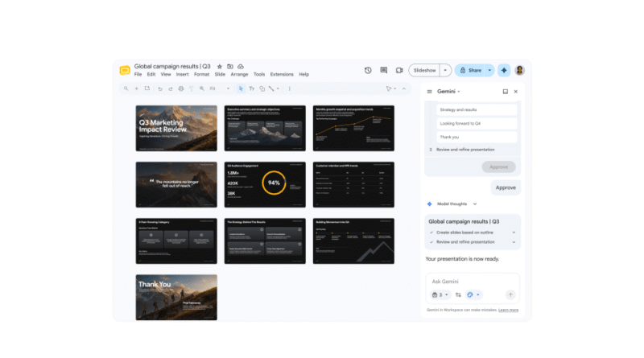The image size is (644, 358).
Task: Select the 94% audience engagement slide
Action: 265,184
